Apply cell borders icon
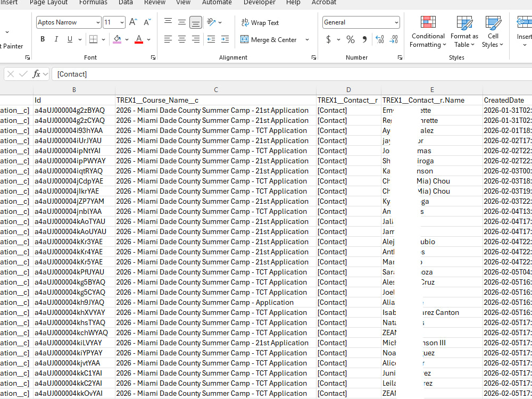Screen dimensions: 532x399 [93, 39]
